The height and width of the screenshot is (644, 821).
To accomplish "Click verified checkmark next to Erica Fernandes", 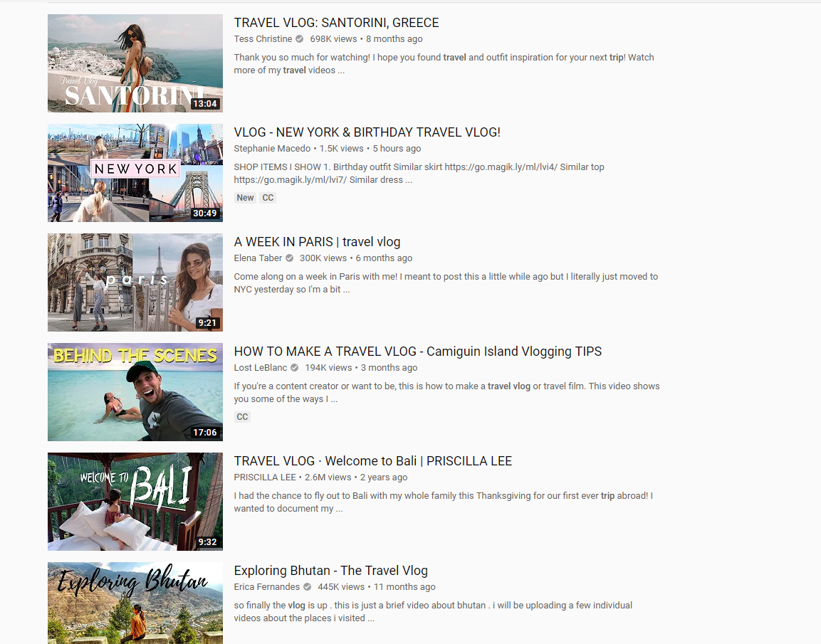I will click(x=307, y=587).
